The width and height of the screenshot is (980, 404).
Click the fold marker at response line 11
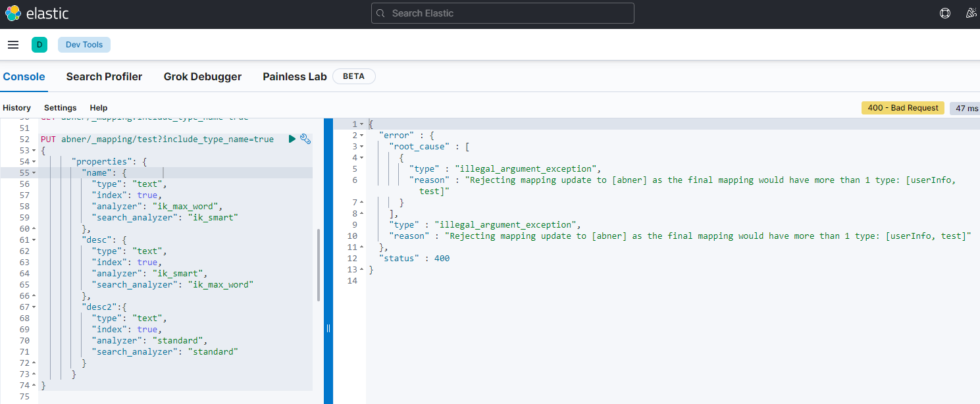tap(362, 247)
